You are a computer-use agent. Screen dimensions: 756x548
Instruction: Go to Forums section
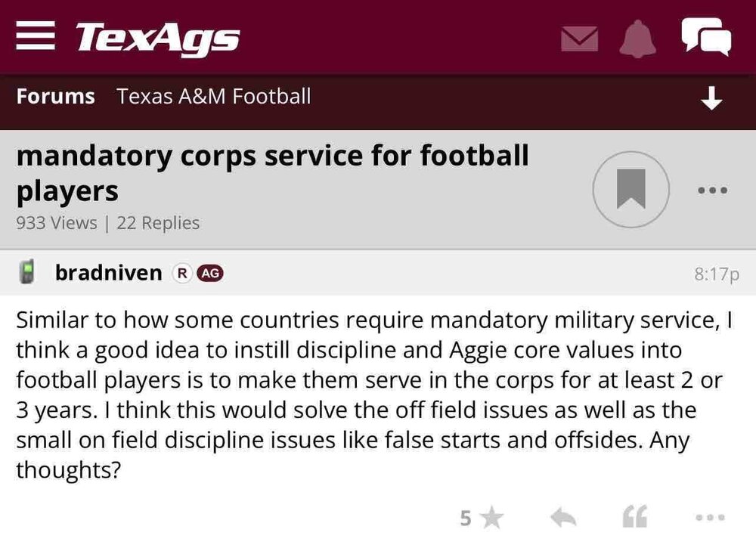(55, 97)
